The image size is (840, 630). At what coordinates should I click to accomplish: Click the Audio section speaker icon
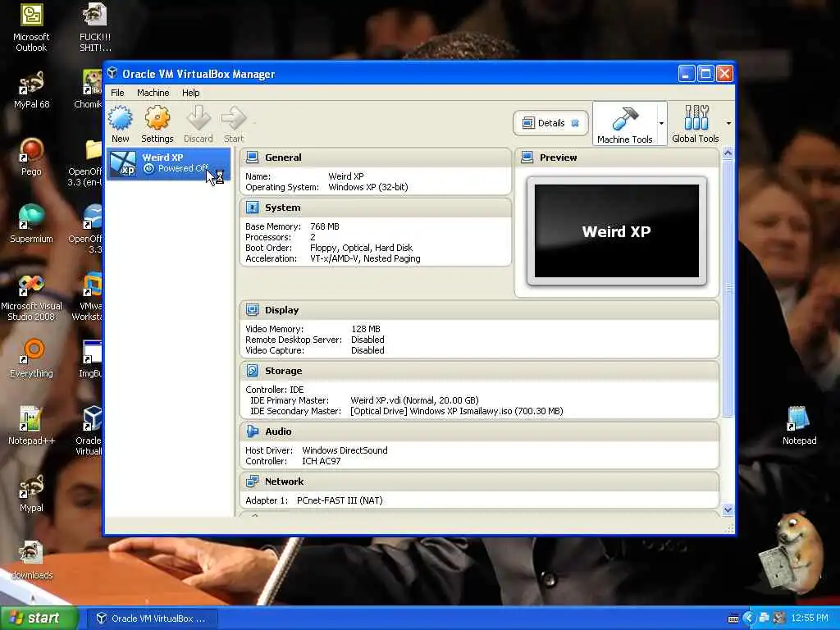252,431
